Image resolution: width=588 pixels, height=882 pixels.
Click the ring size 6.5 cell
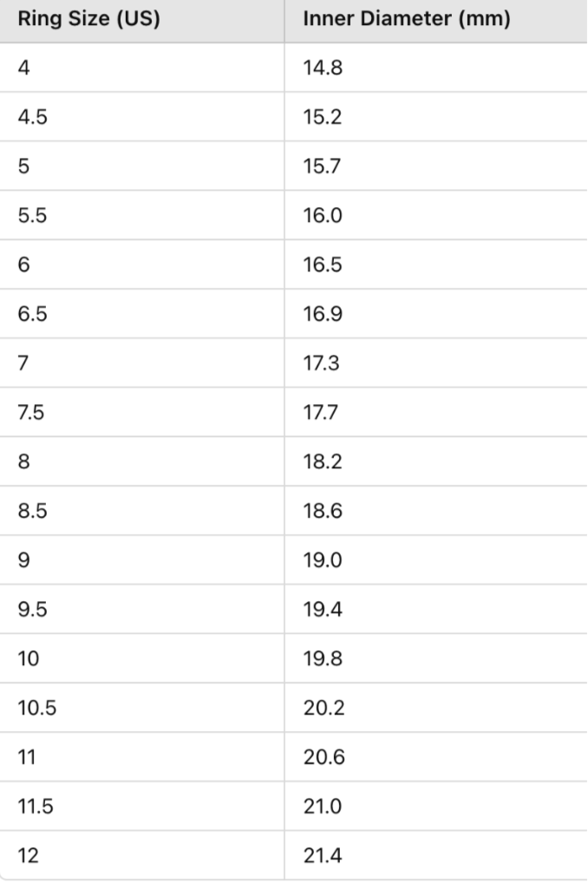point(32,314)
